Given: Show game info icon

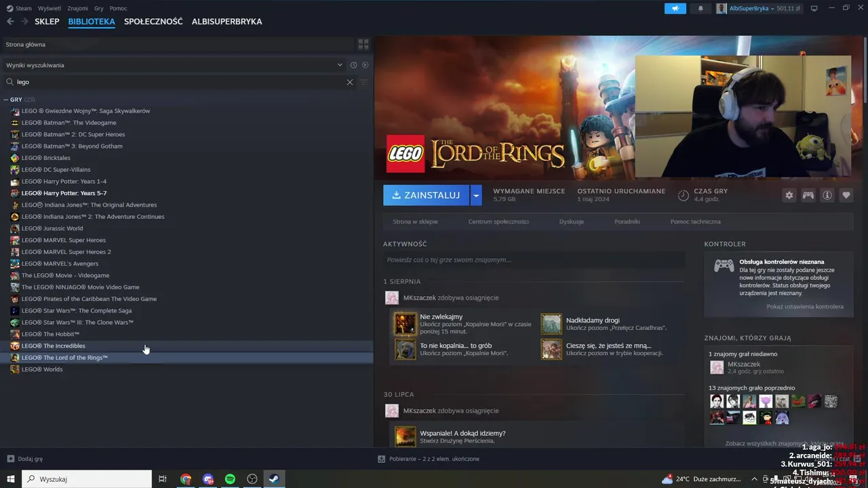Looking at the screenshot, I should click(827, 195).
